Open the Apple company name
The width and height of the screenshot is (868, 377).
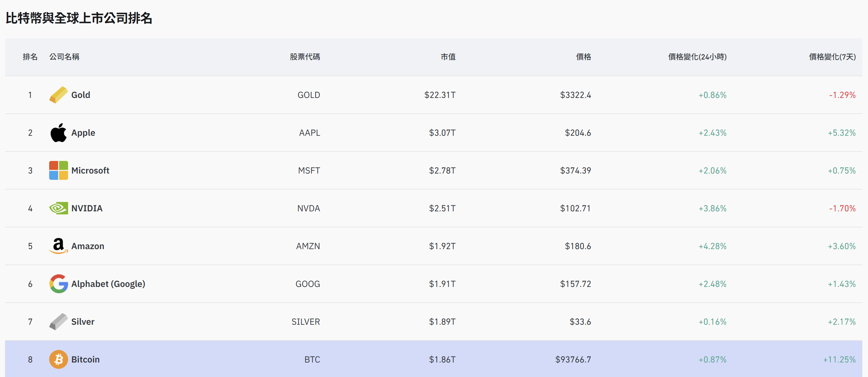83,133
